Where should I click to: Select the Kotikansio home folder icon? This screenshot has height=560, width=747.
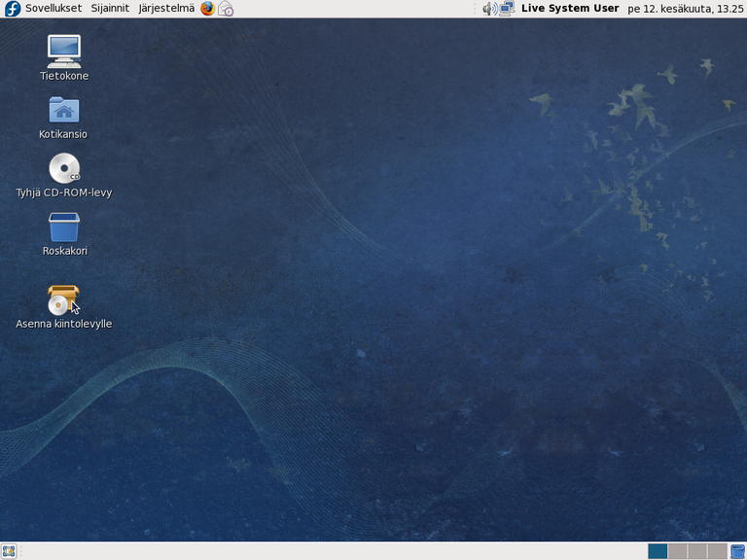tap(64, 110)
